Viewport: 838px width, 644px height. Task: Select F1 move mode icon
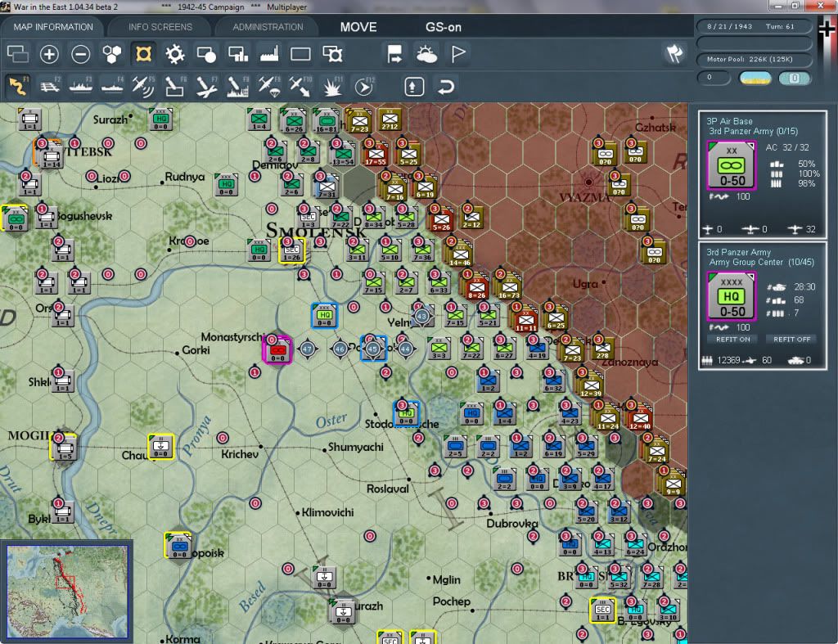click(18, 86)
